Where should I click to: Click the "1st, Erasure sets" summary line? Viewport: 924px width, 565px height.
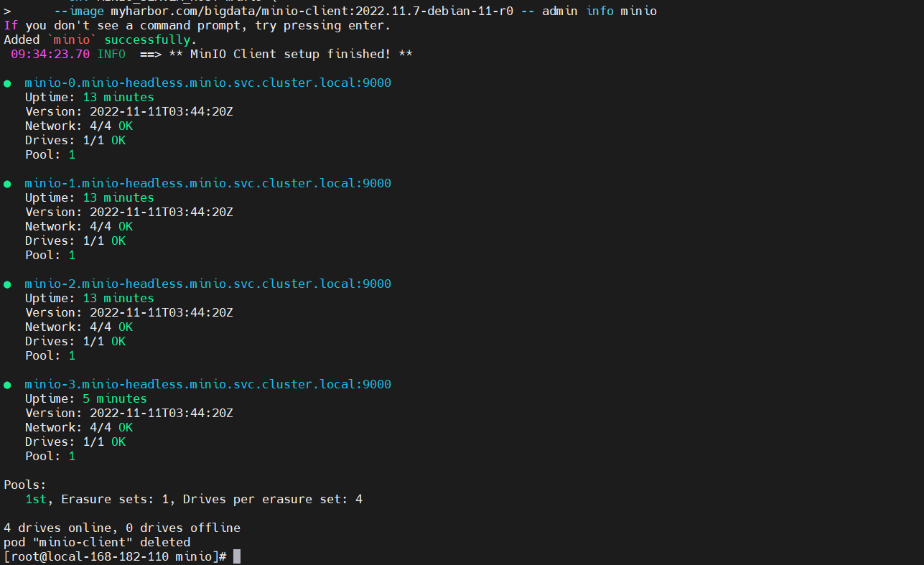pos(194,500)
